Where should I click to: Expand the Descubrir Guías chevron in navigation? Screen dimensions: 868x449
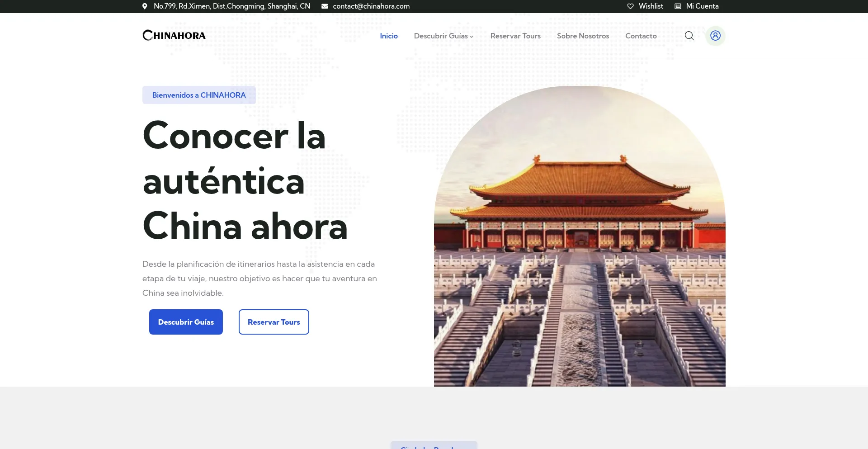coord(472,37)
